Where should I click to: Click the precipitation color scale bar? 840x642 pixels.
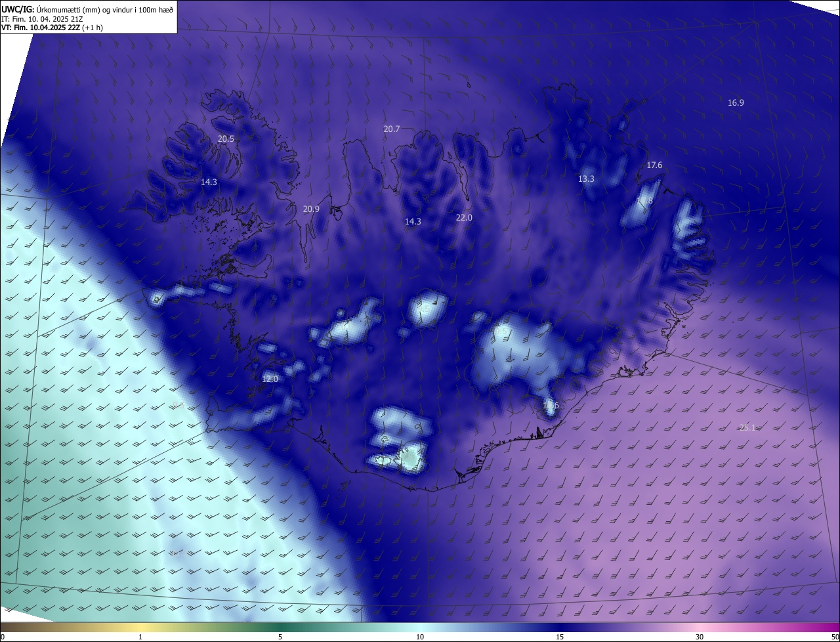click(x=420, y=627)
